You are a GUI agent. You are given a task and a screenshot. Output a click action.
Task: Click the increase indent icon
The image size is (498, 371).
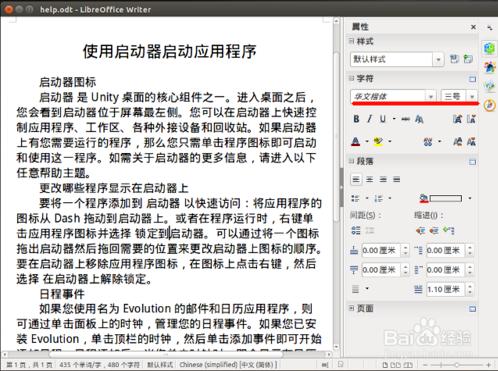coord(420,230)
